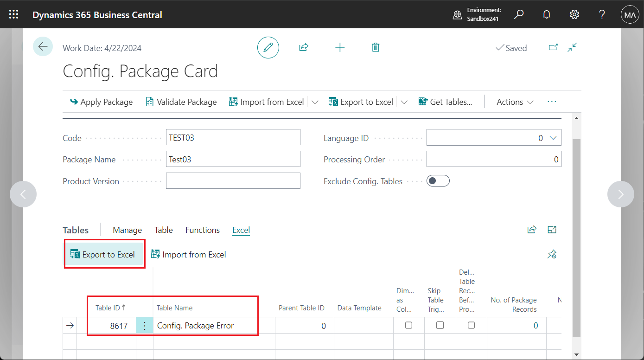Open the Actions menu
644x360 pixels.
tap(514, 102)
